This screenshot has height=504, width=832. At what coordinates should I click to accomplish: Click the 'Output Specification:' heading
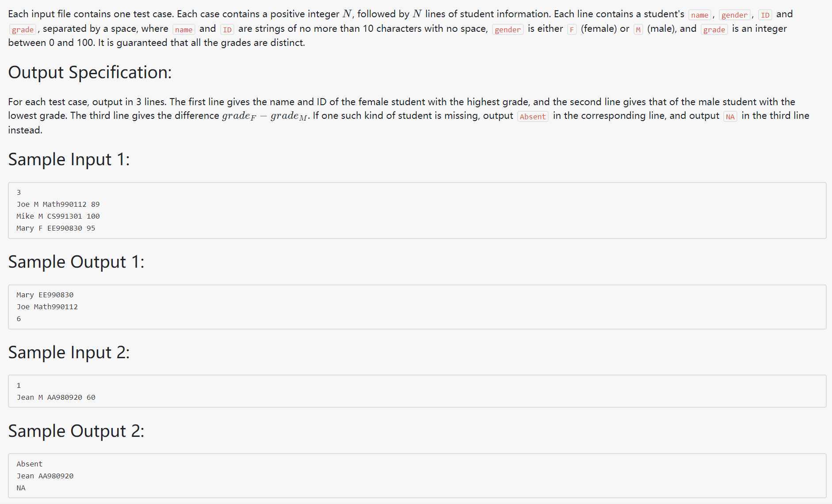click(90, 72)
